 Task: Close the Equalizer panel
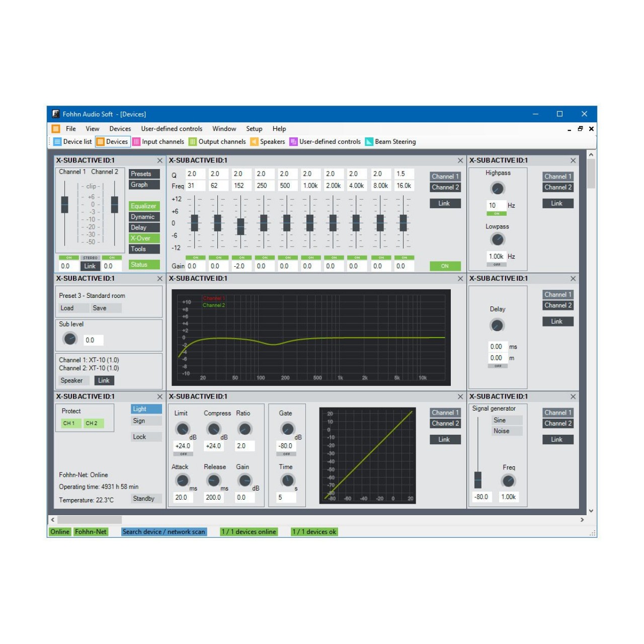[x=460, y=160]
